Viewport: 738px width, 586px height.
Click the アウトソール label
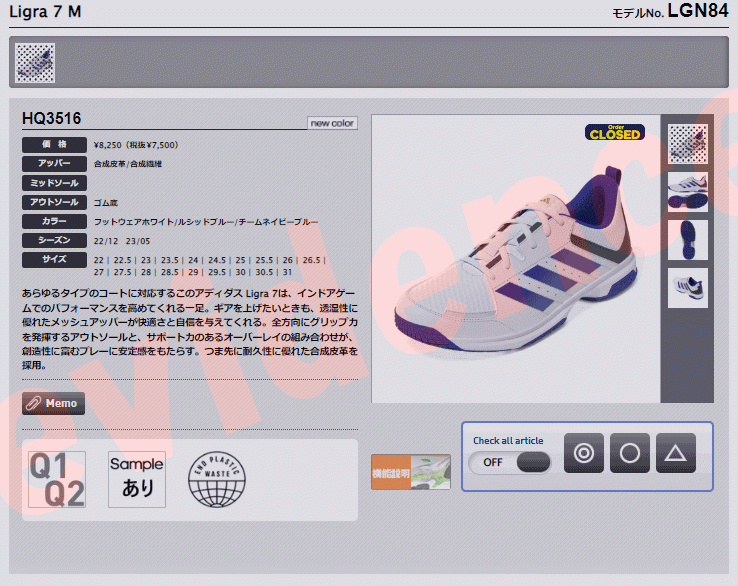(54, 202)
